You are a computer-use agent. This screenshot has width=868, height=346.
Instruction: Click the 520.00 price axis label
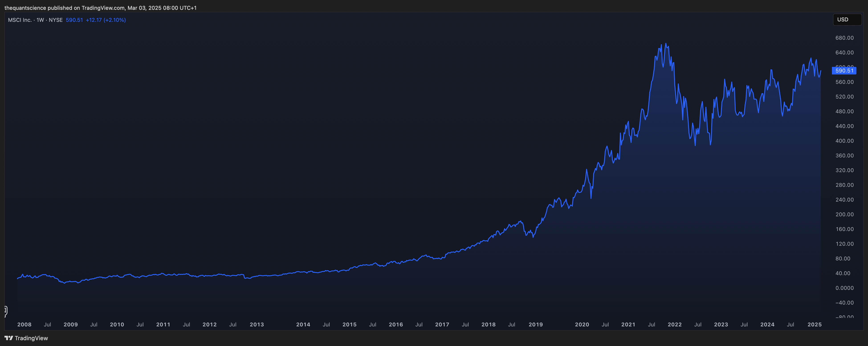point(844,97)
